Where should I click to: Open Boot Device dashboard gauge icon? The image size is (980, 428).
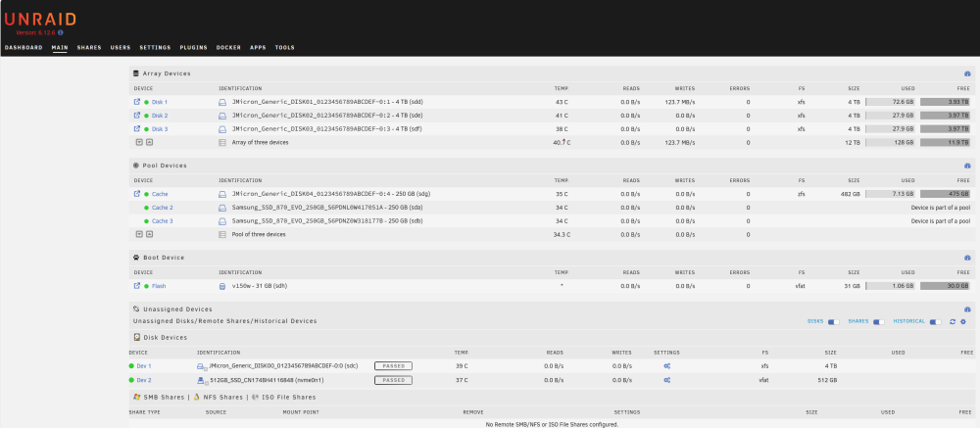click(967, 258)
